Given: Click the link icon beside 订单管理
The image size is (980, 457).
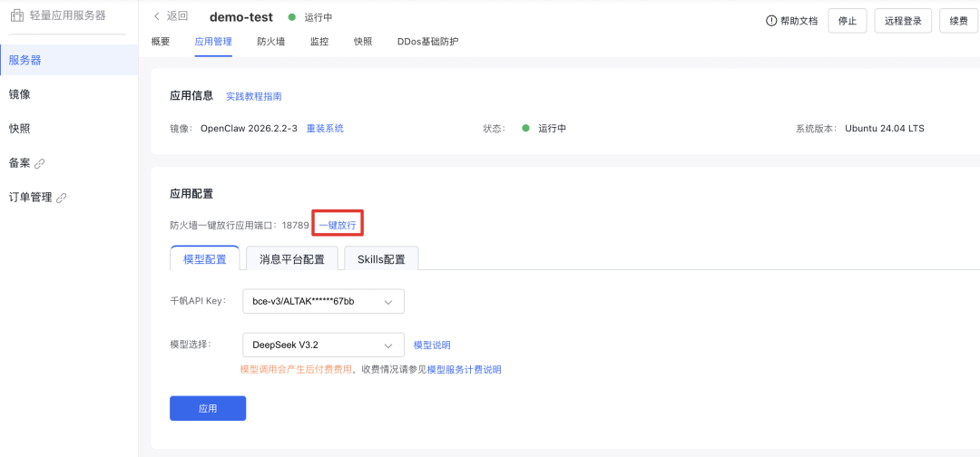Looking at the screenshot, I should point(62,198).
